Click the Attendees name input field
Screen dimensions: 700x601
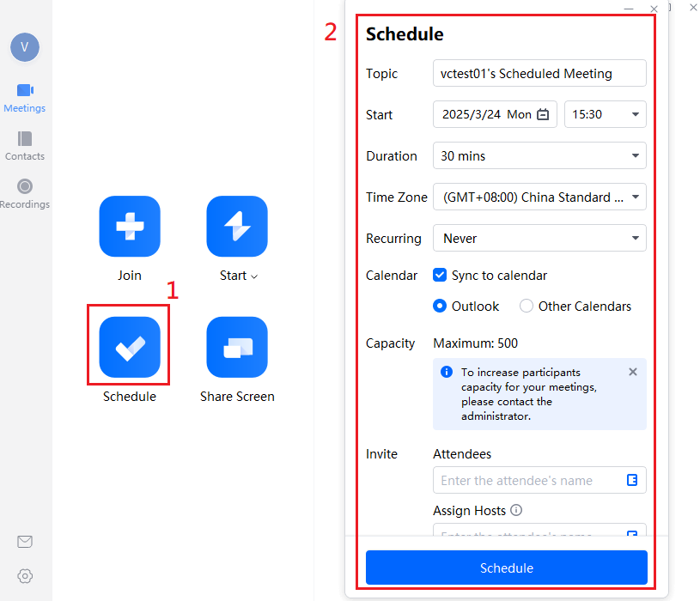coord(539,480)
